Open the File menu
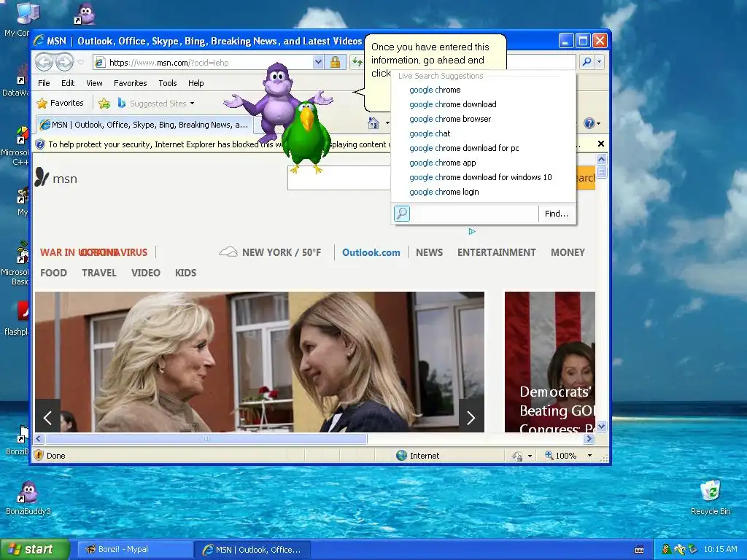The width and height of the screenshot is (747, 560). (x=44, y=83)
